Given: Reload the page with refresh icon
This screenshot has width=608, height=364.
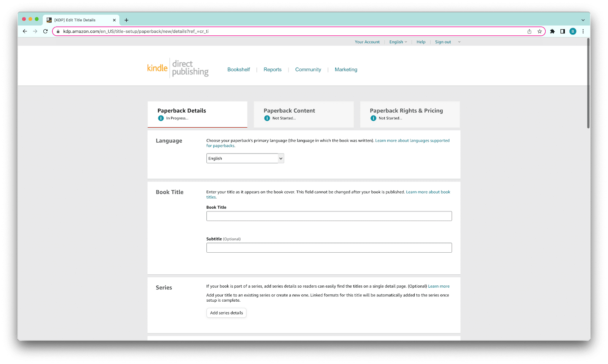Looking at the screenshot, I should click(x=46, y=31).
